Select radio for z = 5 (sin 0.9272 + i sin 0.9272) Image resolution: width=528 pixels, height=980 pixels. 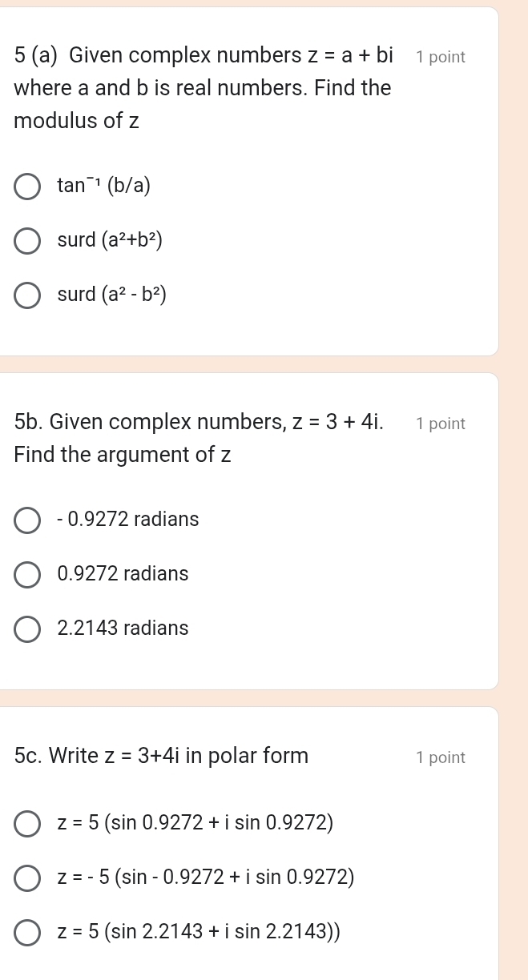(x=27, y=822)
